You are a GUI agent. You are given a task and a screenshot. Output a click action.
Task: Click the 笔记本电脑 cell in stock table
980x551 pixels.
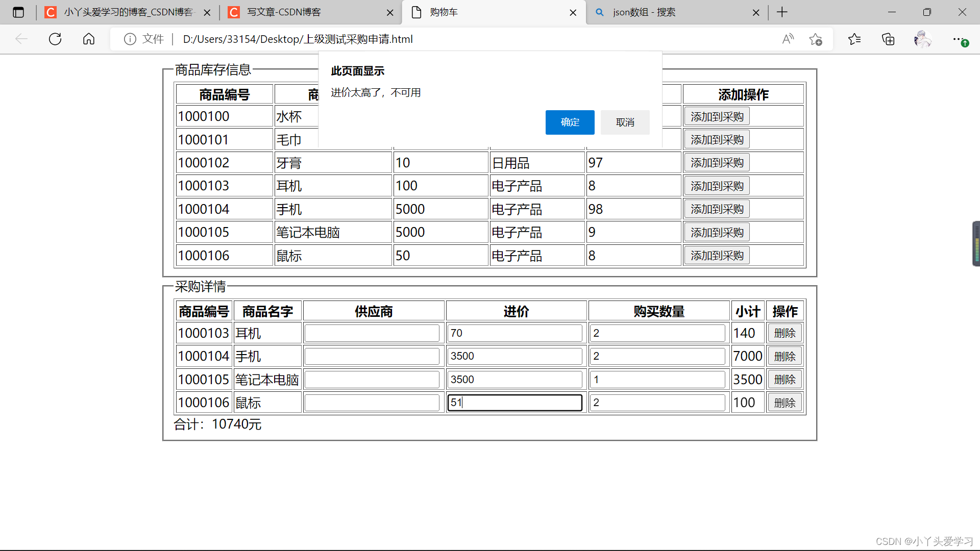333,233
